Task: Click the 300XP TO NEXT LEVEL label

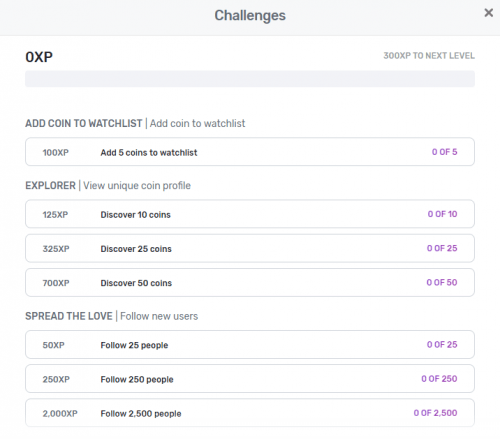Action: click(x=429, y=56)
